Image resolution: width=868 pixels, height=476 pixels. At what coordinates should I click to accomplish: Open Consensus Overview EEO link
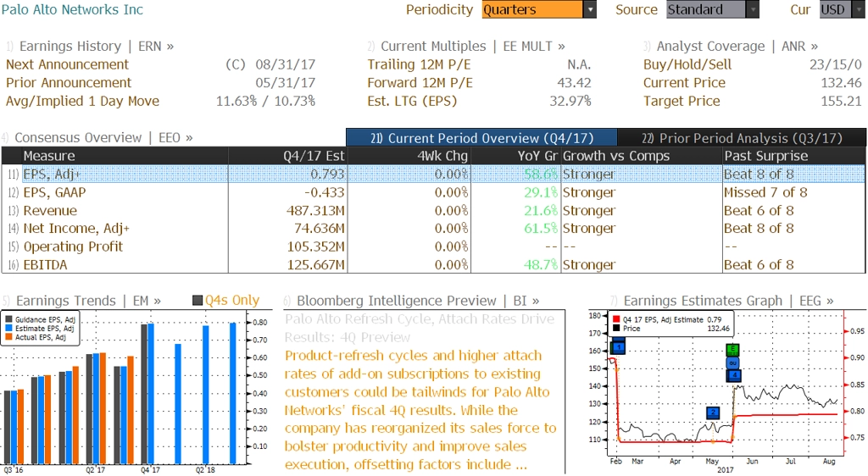pyautogui.click(x=103, y=138)
